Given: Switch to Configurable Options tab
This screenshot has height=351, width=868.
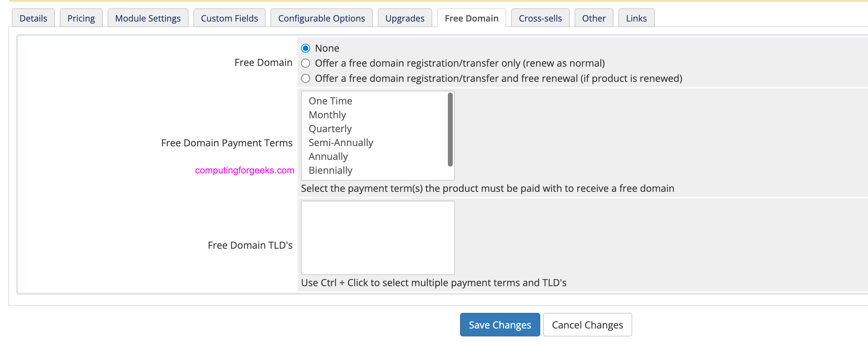Looking at the screenshot, I should (322, 18).
